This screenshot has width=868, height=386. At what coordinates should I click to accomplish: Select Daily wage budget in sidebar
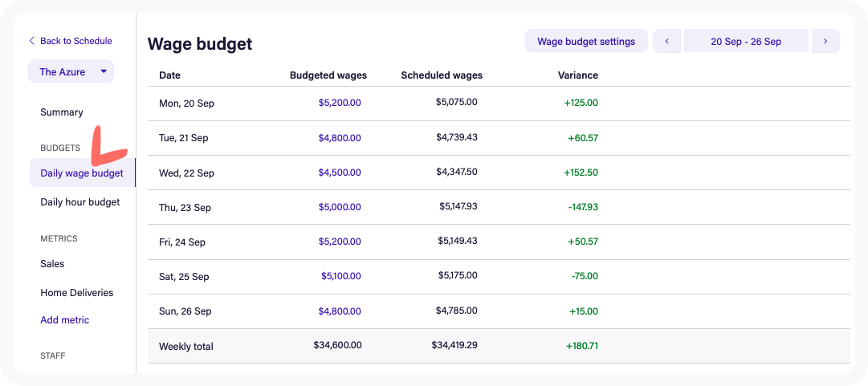(82, 173)
